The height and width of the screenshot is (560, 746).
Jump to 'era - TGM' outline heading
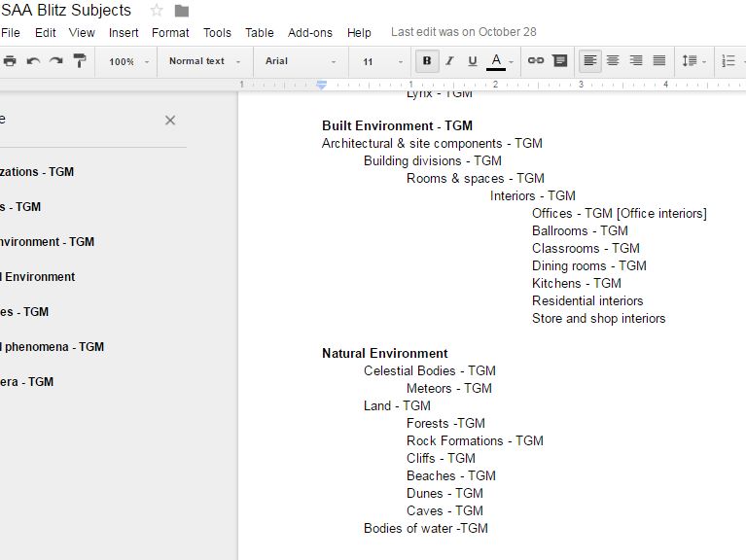[x=26, y=382]
